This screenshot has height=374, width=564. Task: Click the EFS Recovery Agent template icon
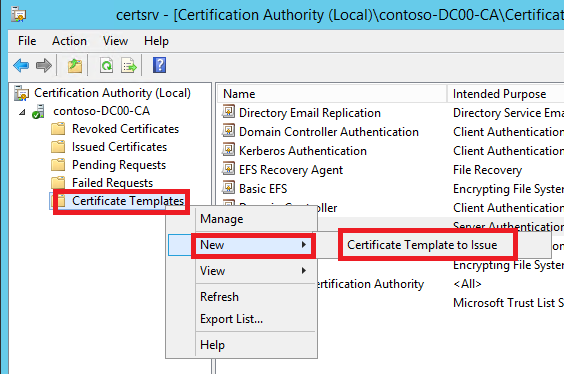pyautogui.click(x=228, y=169)
